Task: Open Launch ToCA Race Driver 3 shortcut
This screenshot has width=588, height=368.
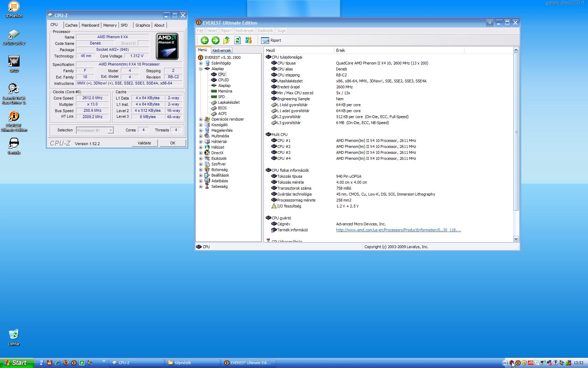Action: [14, 94]
